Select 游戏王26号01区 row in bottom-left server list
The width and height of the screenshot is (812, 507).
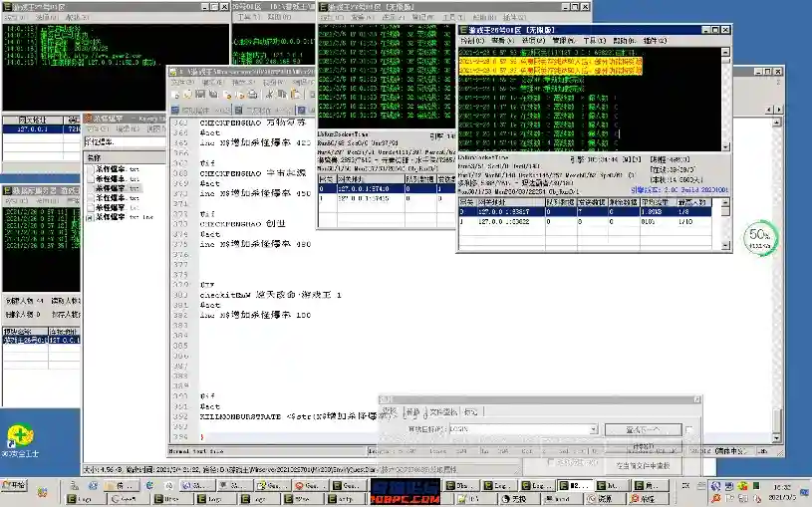pos(42,341)
